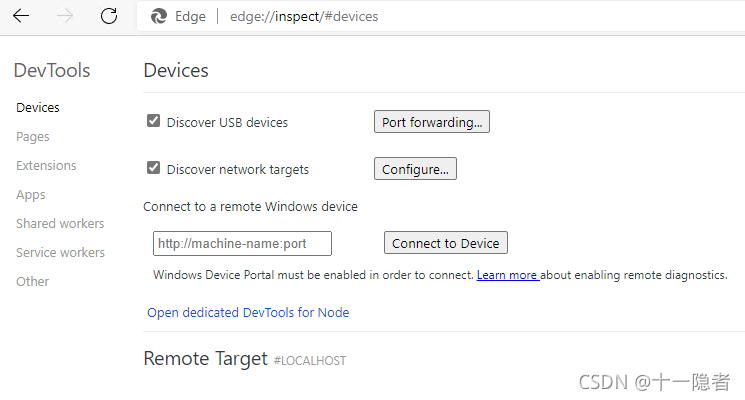Click the Configure button
Image resolution: width=745 pixels, height=400 pixels.
(415, 169)
